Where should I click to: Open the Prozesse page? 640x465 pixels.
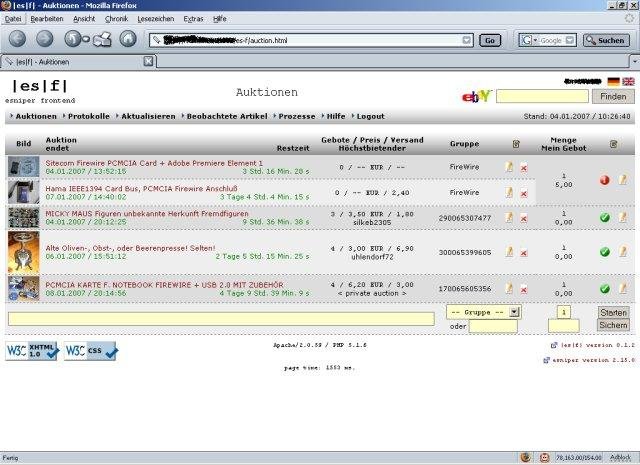click(297, 116)
